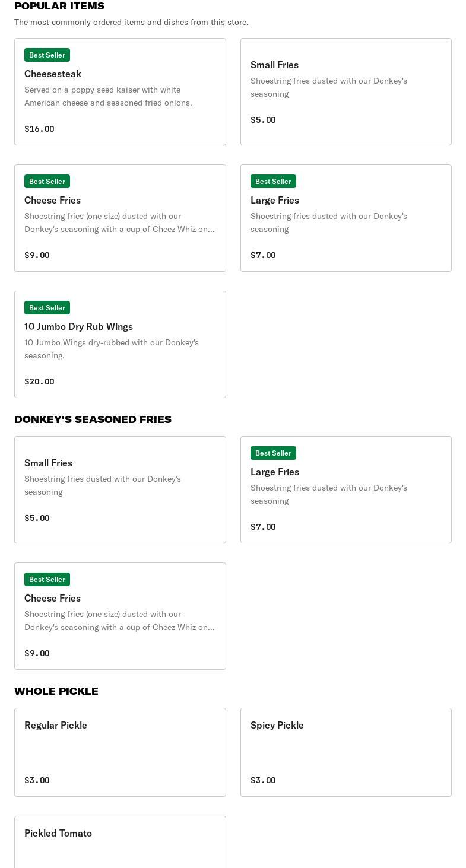Open the 10 Jumbo Dry Rub Wings item
This screenshot has width=466, height=868.
(x=120, y=344)
